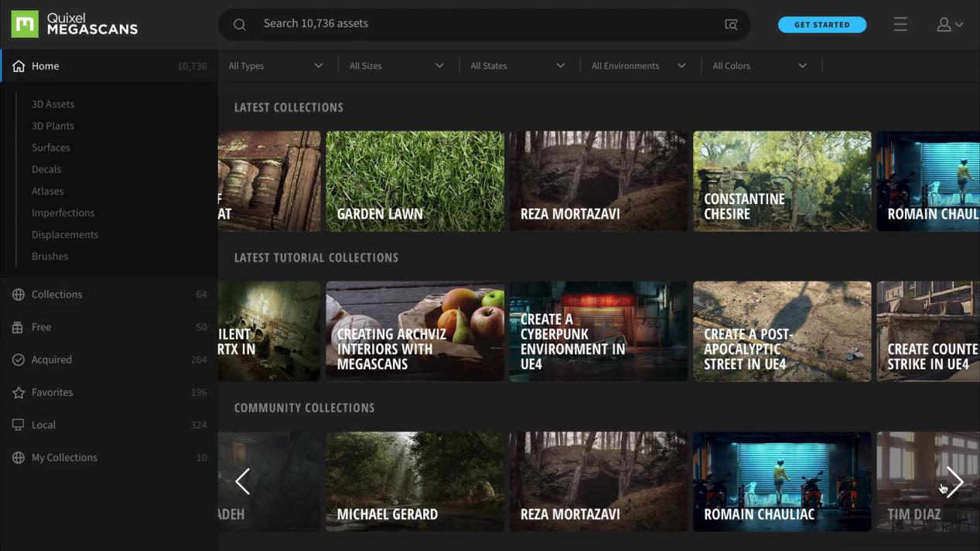The image size is (980, 551).
Task: Click the Quixel Megascans logo icon
Action: (x=25, y=24)
